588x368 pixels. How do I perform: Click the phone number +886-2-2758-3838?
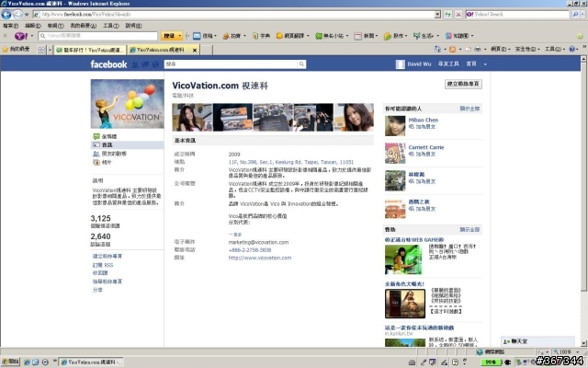click(249, 250)
